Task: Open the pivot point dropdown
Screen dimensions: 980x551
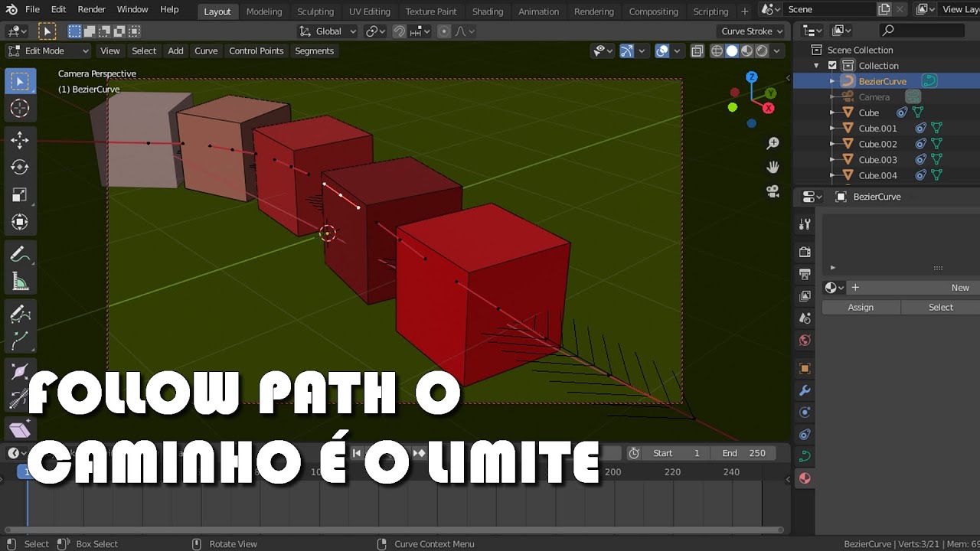Action: tap(375, 31)
